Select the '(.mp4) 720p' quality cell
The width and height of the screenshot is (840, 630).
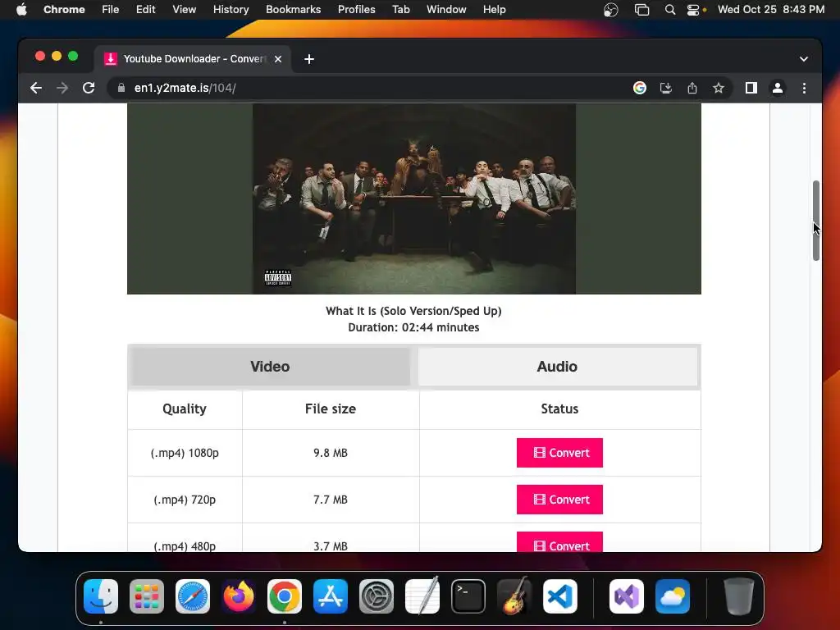pos(185,500)
